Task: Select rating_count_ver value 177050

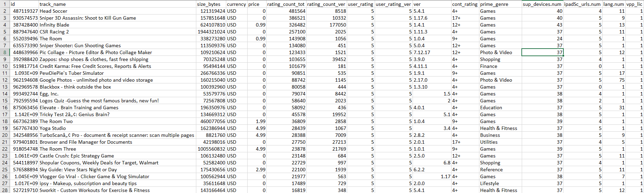Action: [326, 25]
